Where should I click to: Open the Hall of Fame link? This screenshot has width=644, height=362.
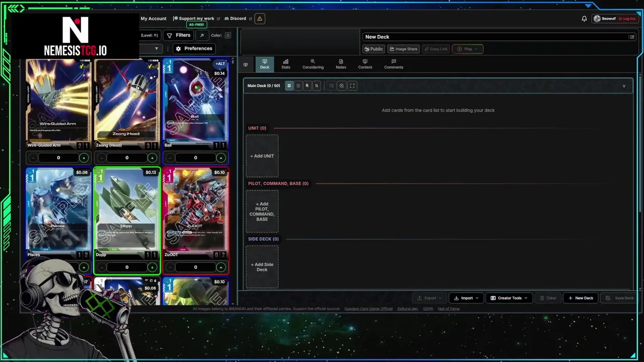tap(448, 309)
